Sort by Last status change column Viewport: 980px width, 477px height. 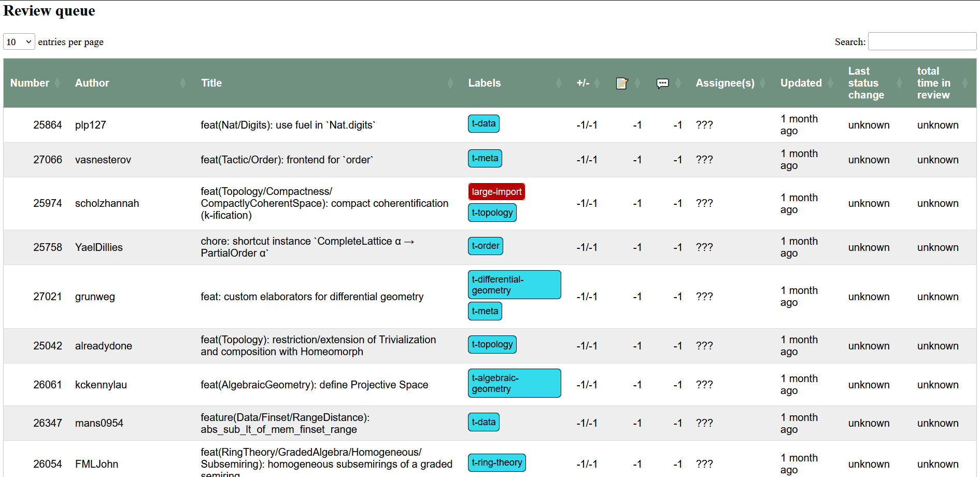(866, 83)
